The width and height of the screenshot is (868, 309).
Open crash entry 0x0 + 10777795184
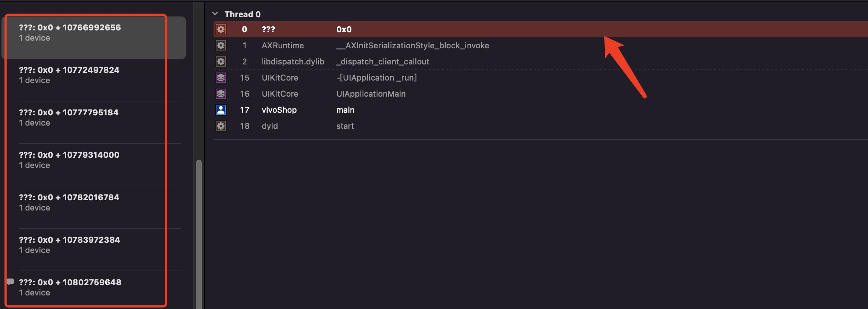[x=94, y=122]
